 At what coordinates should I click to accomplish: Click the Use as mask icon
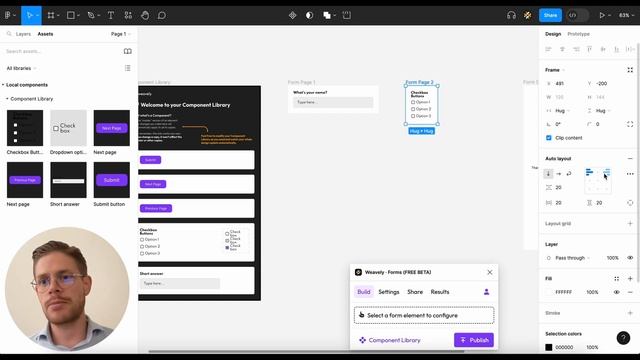(309, 15)
